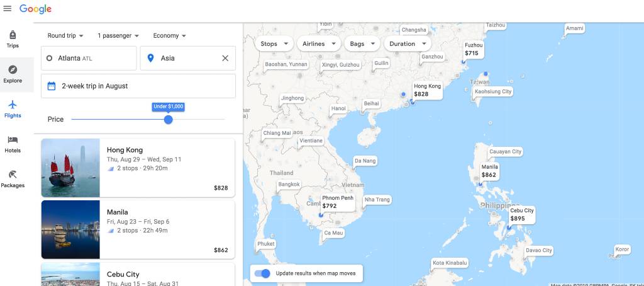Click the Hong Kong junk boat thumbnail
This screenshot has height=286, width=644.
[x=70, y=168]
